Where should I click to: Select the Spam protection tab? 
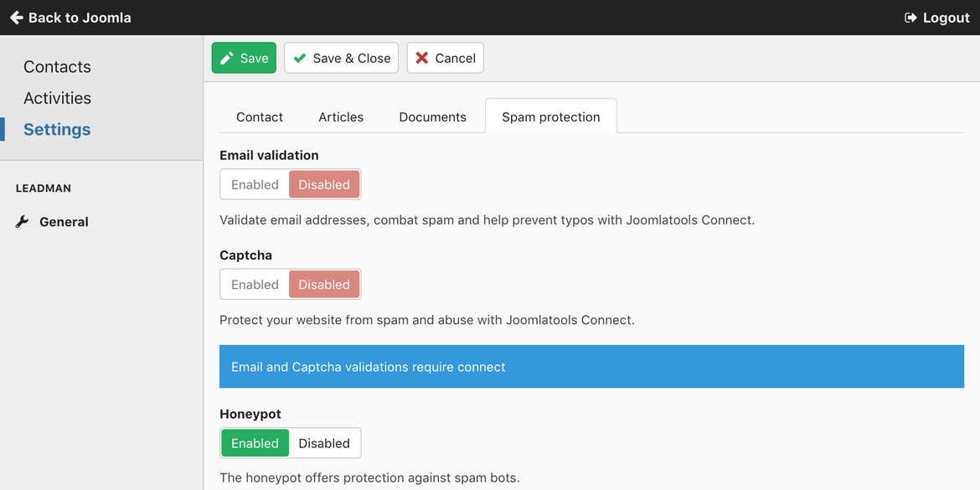(x=550, y=117)
